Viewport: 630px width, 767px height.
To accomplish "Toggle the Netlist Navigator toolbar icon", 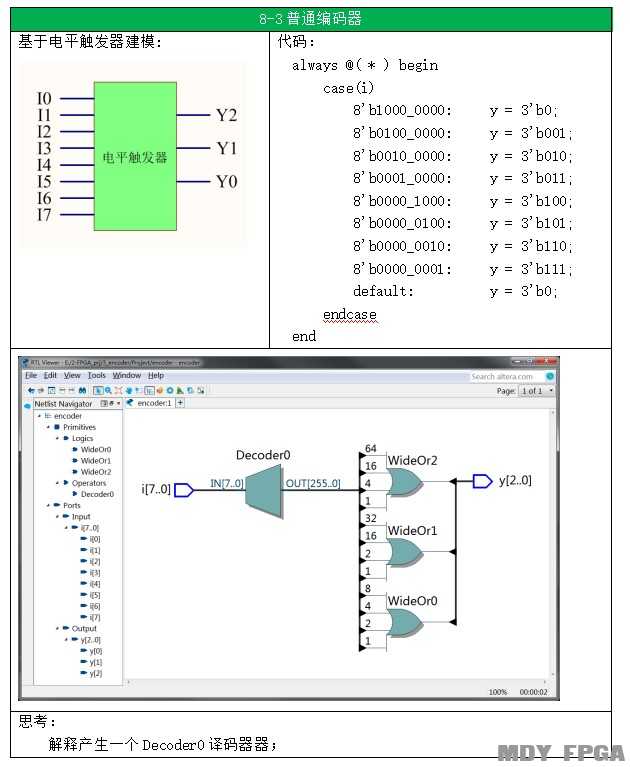I will 149,390.
